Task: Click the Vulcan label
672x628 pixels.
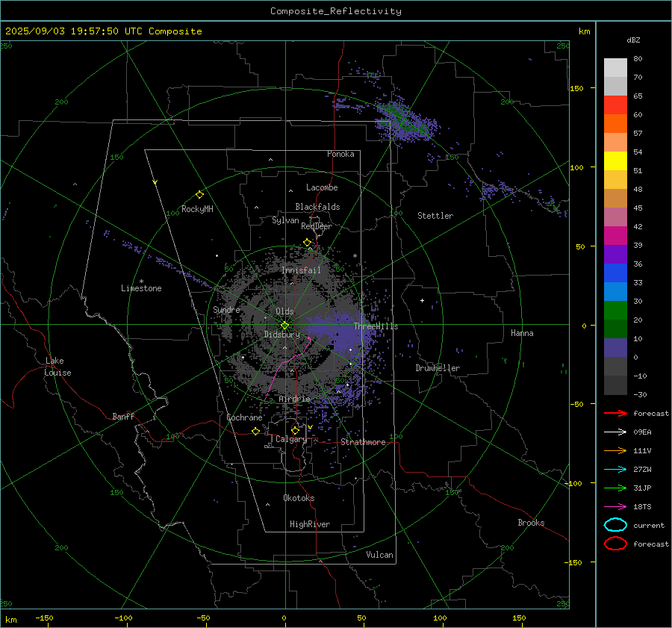Action: tap(379, 555)
